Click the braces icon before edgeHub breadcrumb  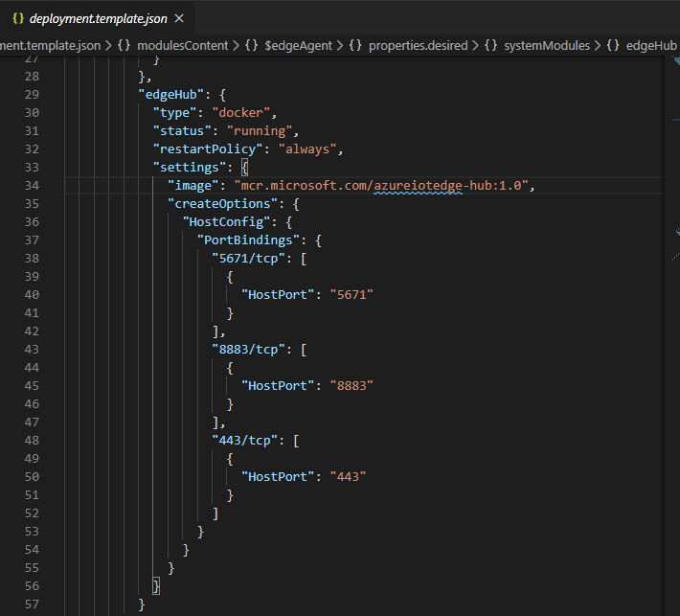613,45
